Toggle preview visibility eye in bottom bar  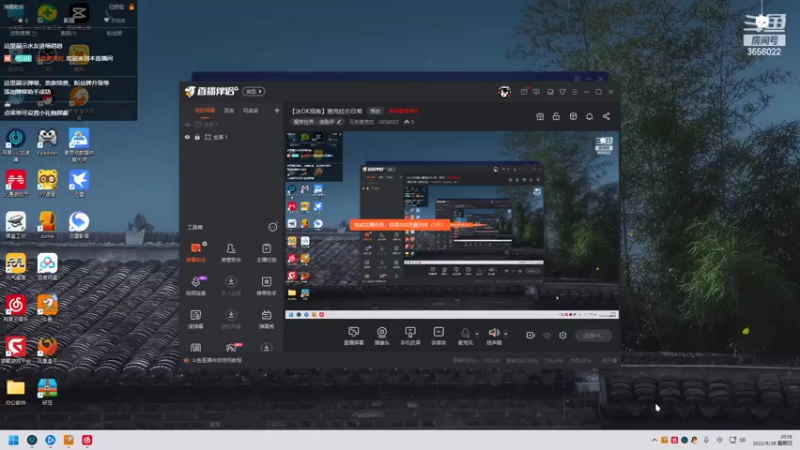[547, 335]
